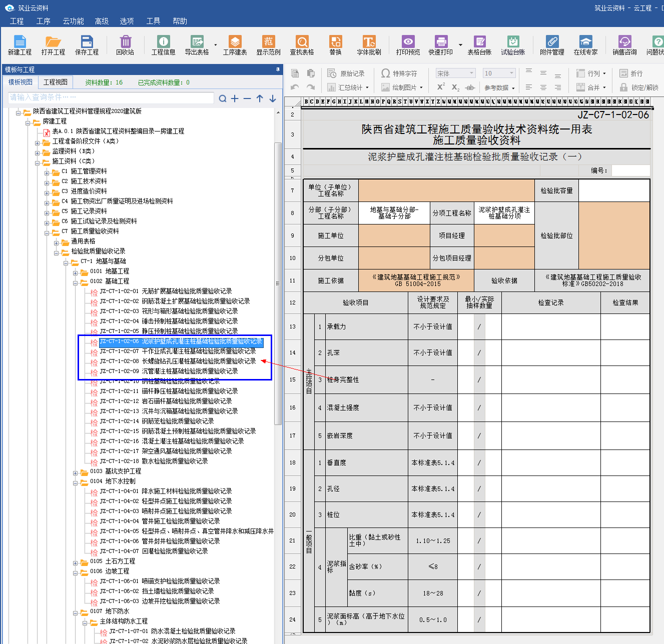Image resolution: width=664 pixels, height=644 pixels.
Task: Click the undo arrow icon
Action: 295,87
